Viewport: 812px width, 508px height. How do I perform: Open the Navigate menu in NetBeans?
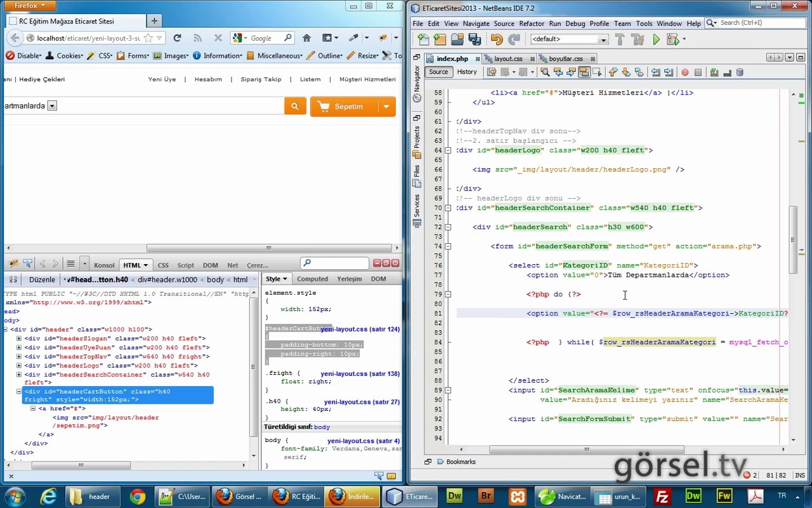[476, 23]
